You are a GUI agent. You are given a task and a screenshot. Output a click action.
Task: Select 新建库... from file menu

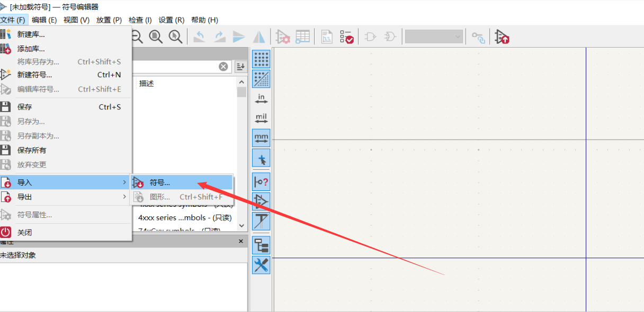coord(31,34)
